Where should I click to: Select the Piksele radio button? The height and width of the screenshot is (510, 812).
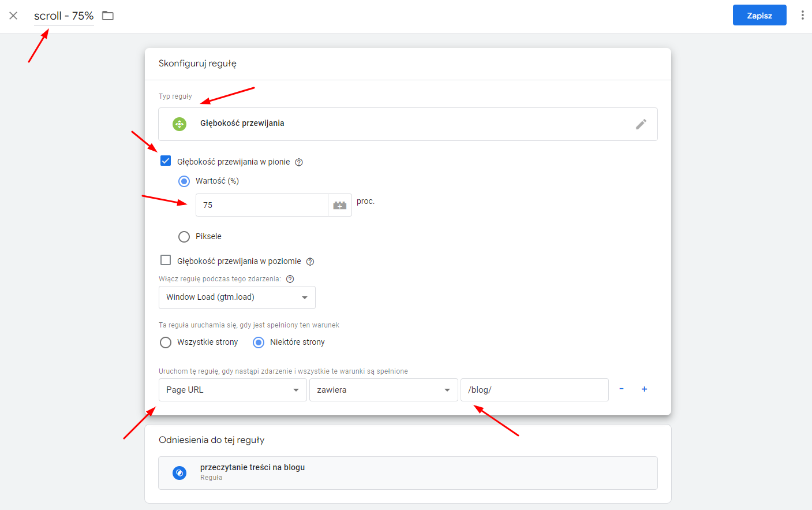click(184, 236)
